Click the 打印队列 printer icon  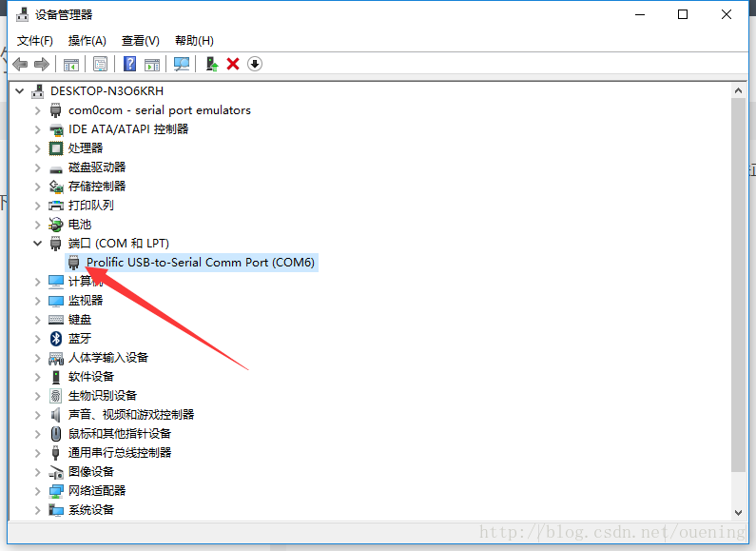click(56, 206)
